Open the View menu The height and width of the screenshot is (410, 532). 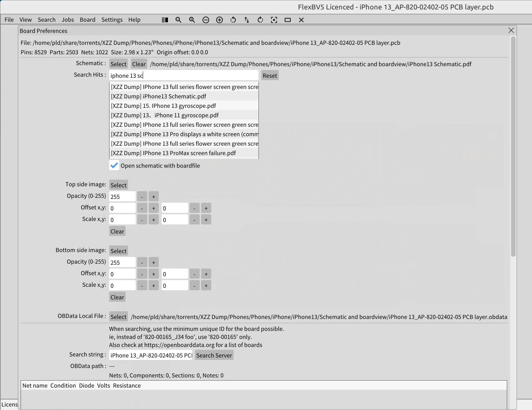[x=26, y=20]
